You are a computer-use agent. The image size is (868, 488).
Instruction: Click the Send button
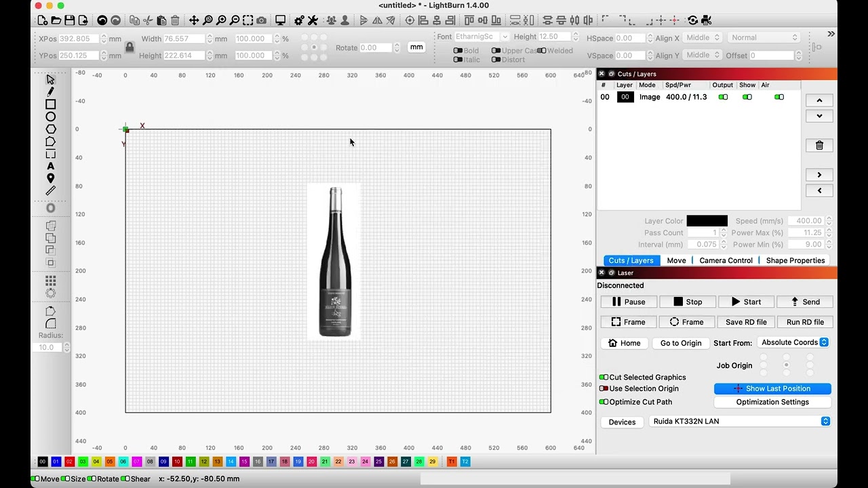(x=805, y=302)
